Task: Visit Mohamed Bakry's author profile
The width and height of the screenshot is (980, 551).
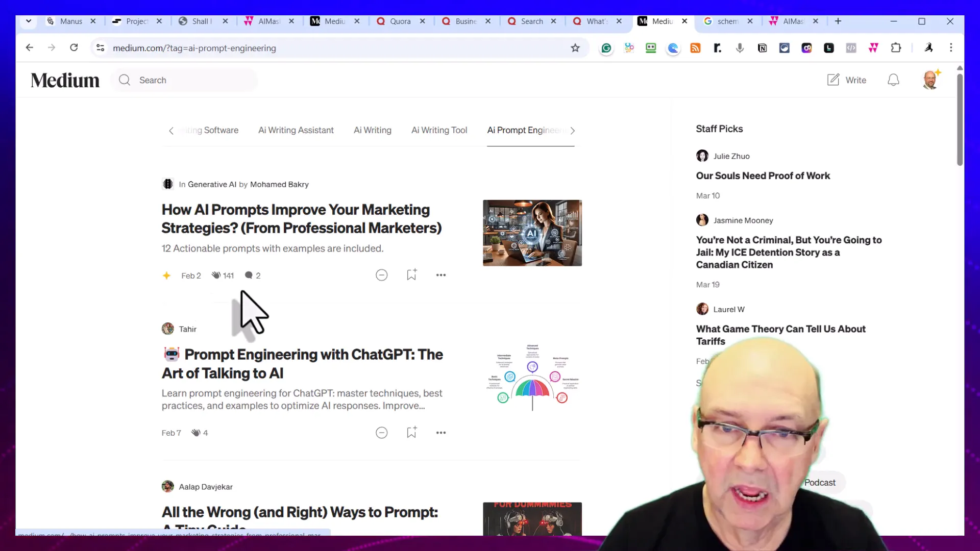Action: pyautogui.click(x=279, y=184)
